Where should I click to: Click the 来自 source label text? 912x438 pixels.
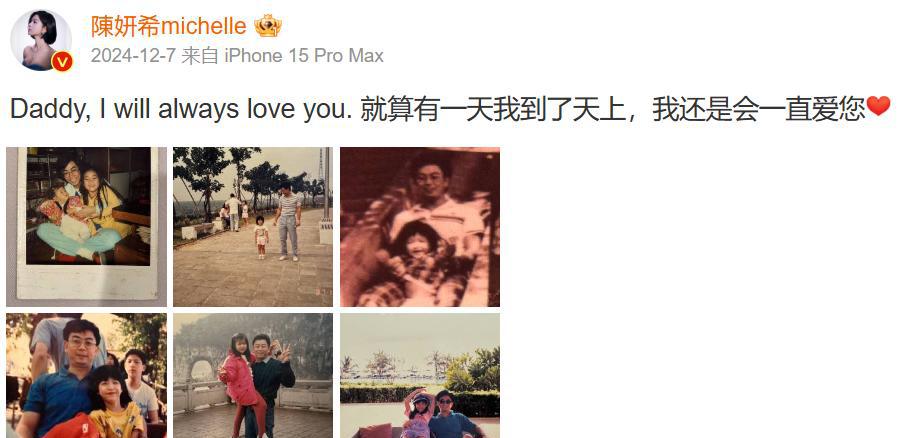click(x=200, y=56)
